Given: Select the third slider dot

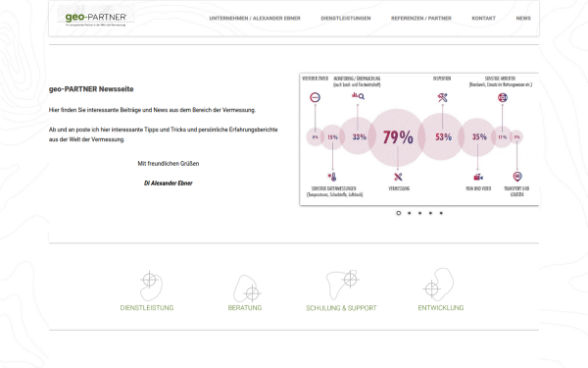Looking at the screenshot, I should click(419, 213).
